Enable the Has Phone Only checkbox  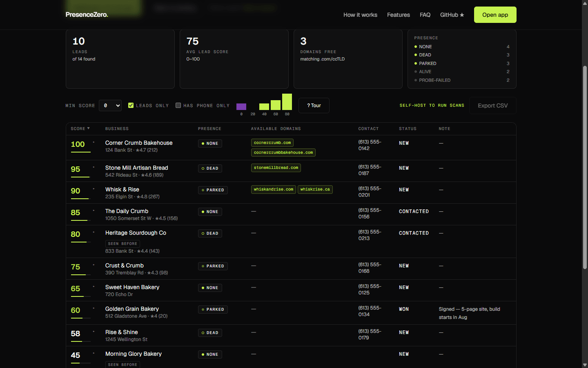(178, 105)
